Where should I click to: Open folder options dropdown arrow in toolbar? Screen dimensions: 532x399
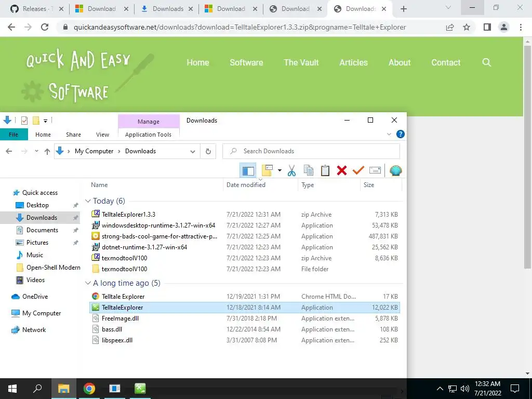point(280,170)
